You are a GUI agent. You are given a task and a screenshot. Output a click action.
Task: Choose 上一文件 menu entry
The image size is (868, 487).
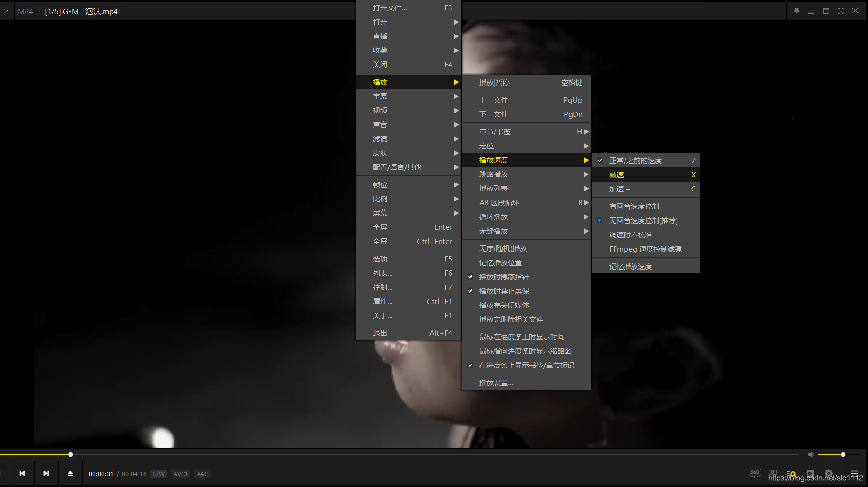pyautogui.click(x=527, y=100)
